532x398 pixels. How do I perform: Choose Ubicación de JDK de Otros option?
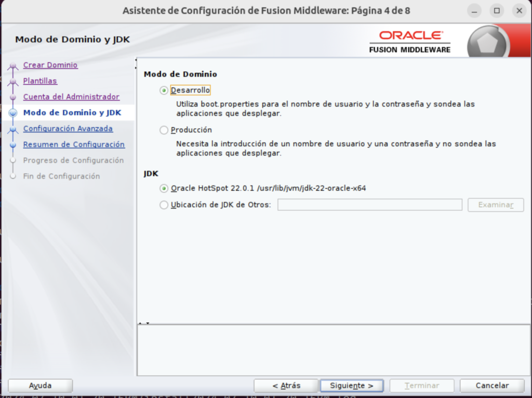[x=164, y=205]
